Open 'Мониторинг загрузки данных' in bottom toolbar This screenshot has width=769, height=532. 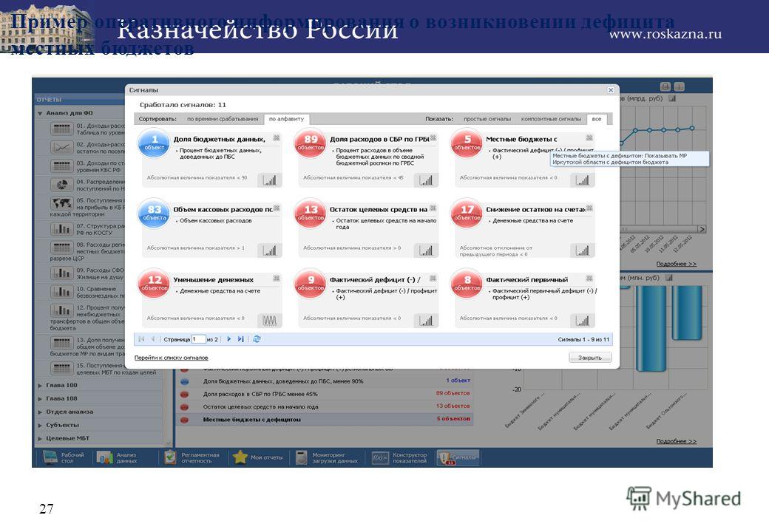click(x=327, y=457)
